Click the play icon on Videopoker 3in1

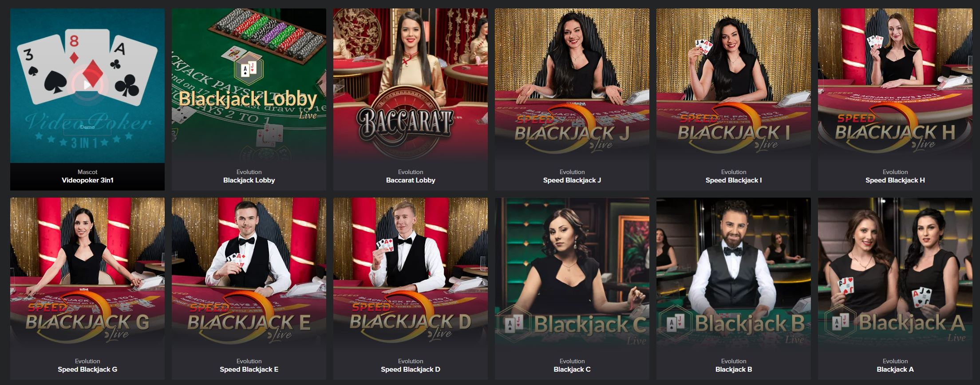click(87, 84)
